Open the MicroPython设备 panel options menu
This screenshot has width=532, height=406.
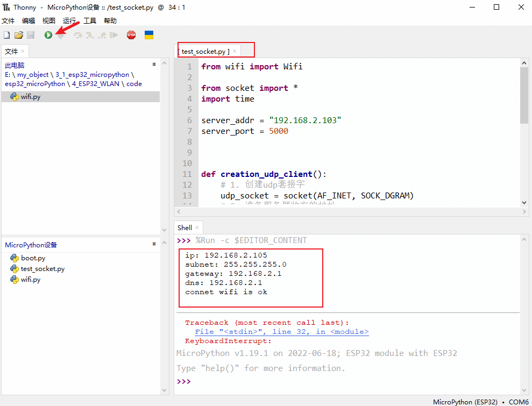tap(154, 244)
